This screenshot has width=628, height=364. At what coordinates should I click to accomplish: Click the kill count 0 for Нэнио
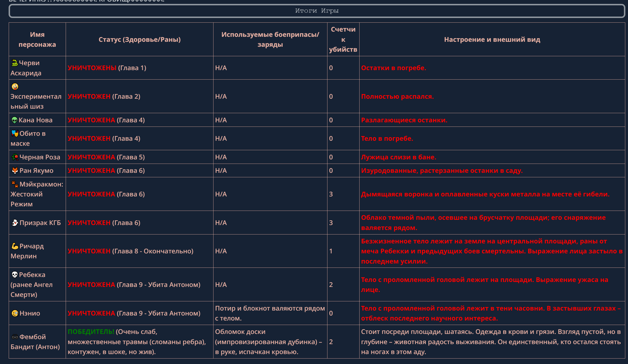click(x=331, y=313)
